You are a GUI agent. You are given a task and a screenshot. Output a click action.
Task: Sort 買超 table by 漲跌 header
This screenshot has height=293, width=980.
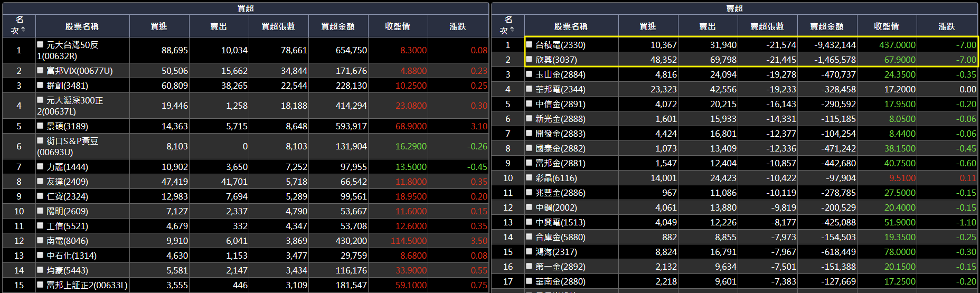pyautogui.click(x=458, y=26)
